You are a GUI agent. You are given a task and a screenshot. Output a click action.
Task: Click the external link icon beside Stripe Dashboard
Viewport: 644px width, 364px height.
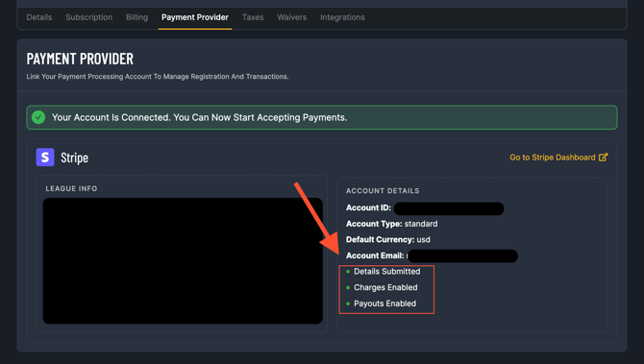(x=603, y=158)
